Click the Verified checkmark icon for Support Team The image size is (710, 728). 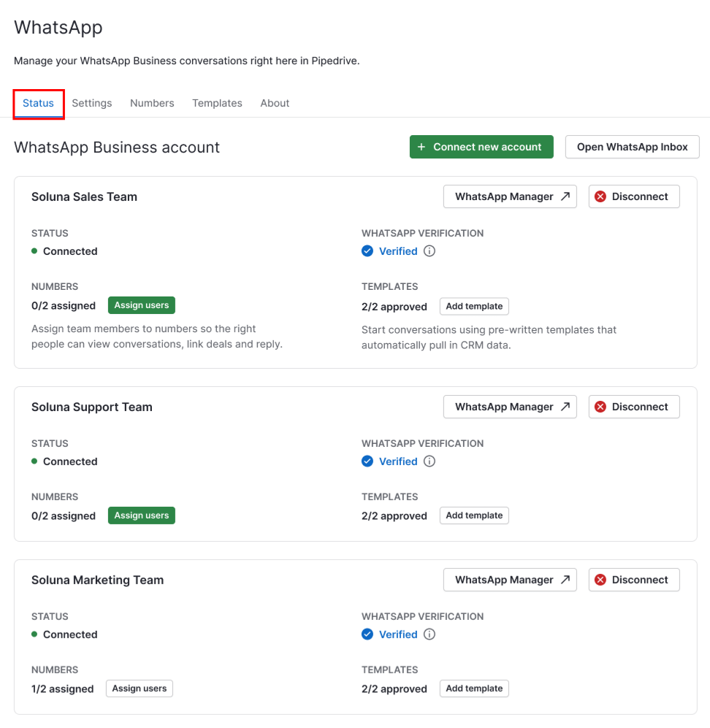pyautogui.click(x=367, y=461)
